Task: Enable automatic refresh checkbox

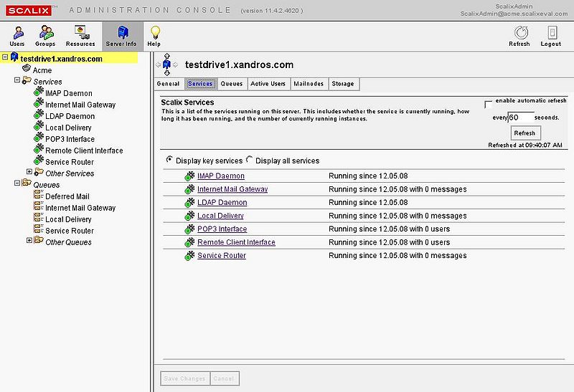Action: 489,103
